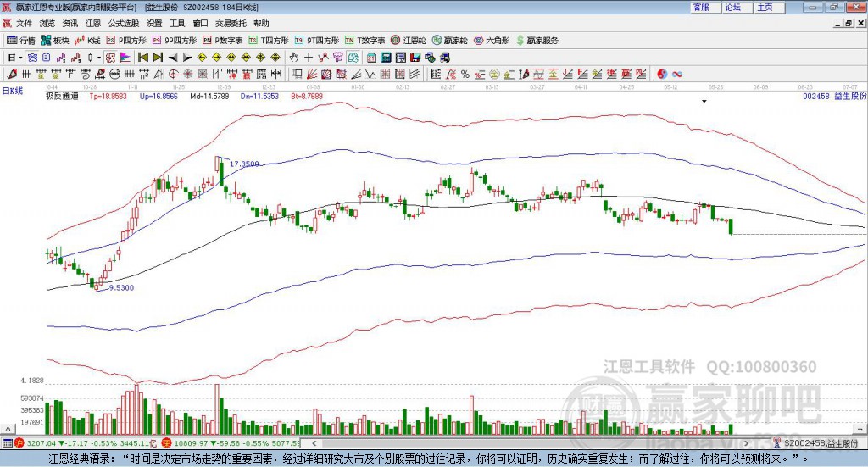Screen dimensions: 868x467
Task: Click the 极反通道 indicator name
Action: pos(62,96)
